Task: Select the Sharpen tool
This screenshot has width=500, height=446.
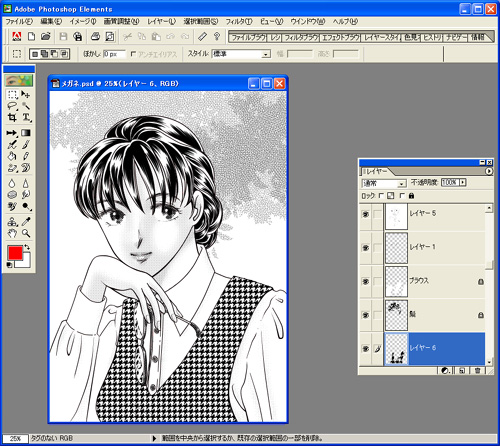Action: tap(26, 184)
